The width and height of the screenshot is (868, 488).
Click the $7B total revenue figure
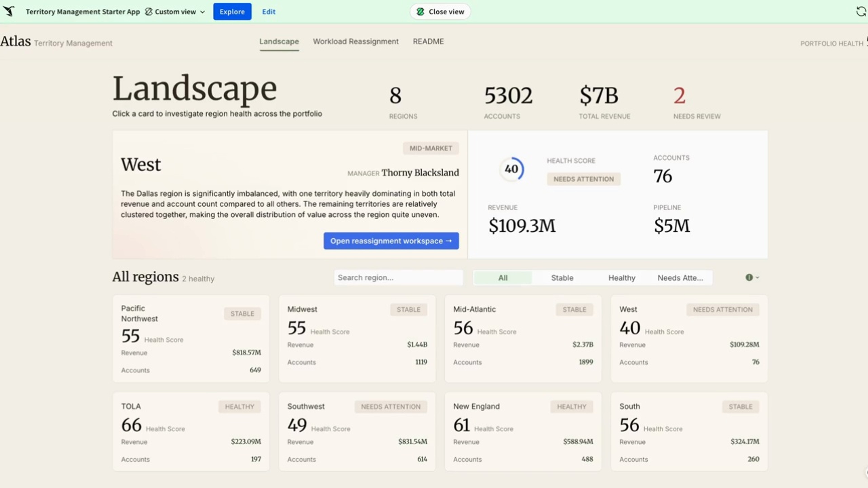599,95
